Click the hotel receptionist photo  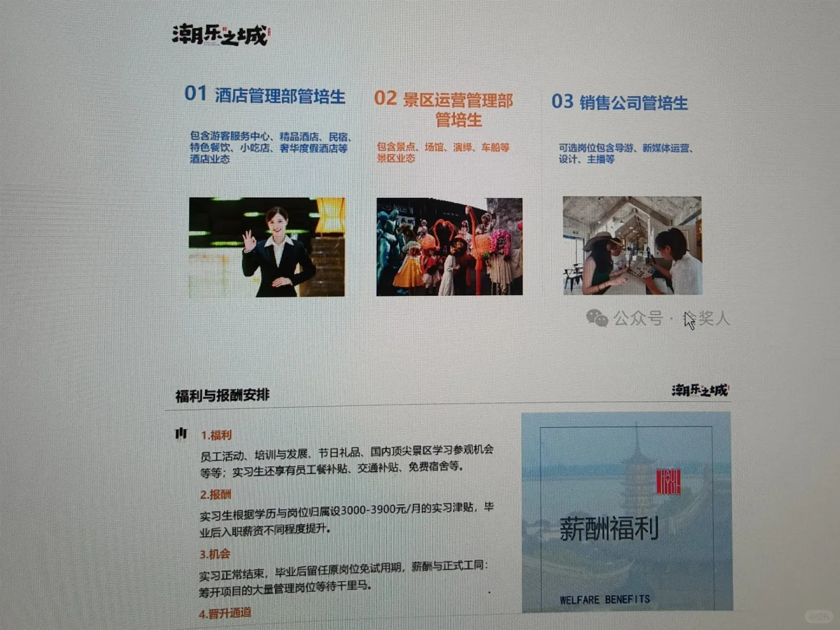(x=267, y=248)
